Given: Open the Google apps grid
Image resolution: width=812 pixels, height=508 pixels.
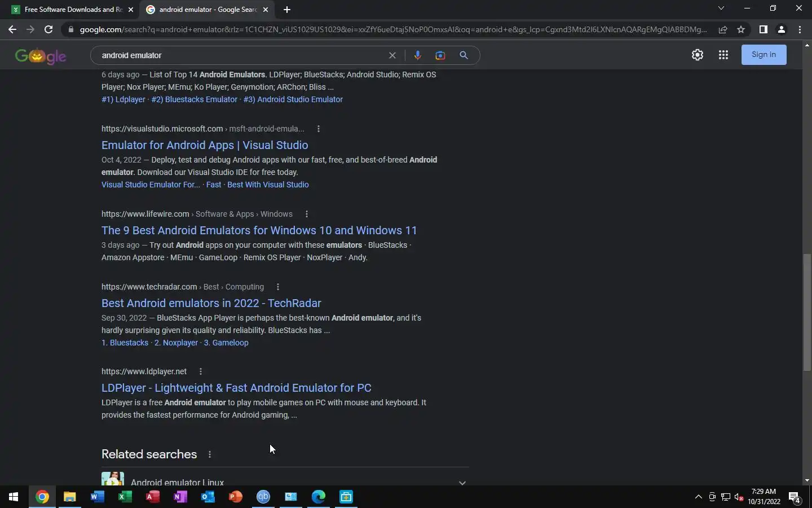Looking at the screenshot, I should point(723,55).
